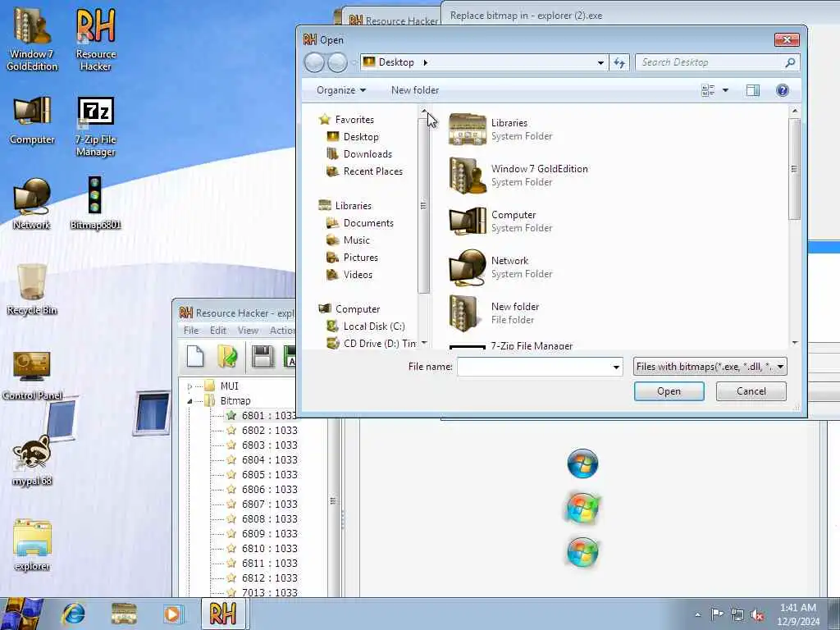The width and height of the screenshot is (840, 630).
Task: Launch Internet Explorer from taskbar
Action: click(73, 614)
